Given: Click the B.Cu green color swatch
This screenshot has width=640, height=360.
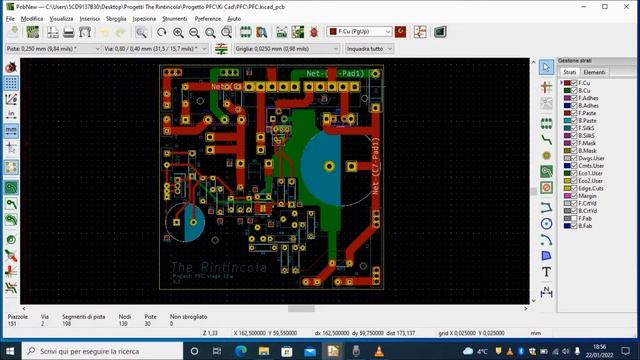Looking at the screenshot, I should (567, 91).
